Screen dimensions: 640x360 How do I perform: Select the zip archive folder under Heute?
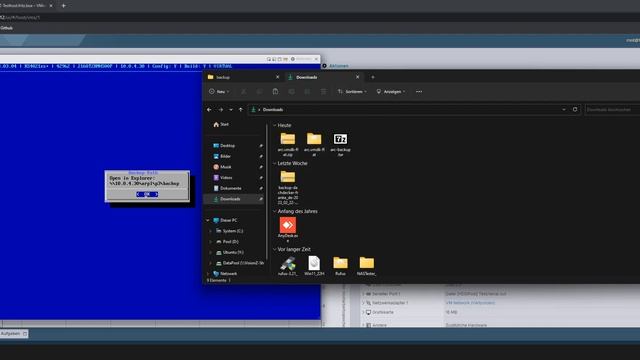pos(288,144)
